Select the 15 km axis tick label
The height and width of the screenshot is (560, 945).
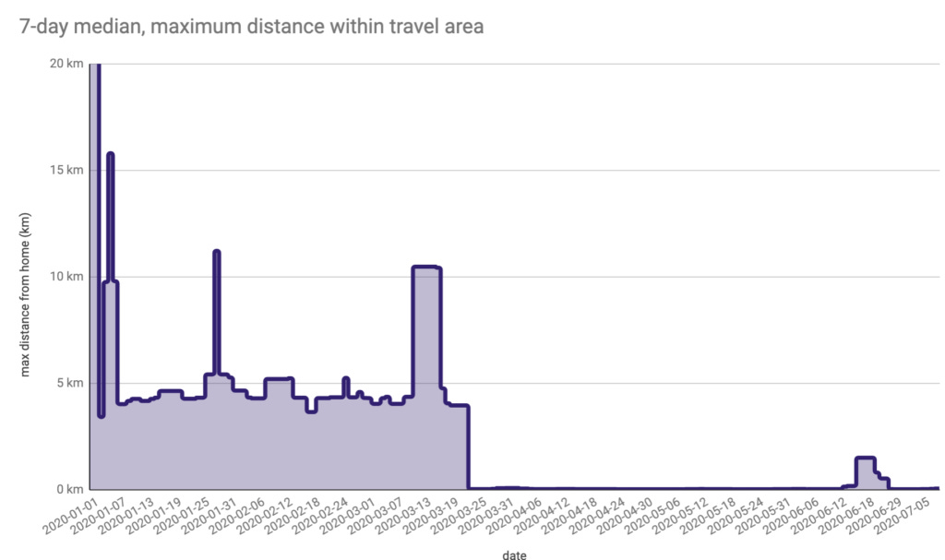coord(66,170)
